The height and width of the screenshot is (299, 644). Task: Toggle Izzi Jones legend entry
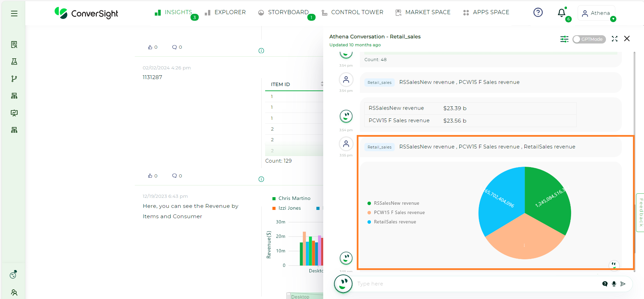(x=287, y=208)
